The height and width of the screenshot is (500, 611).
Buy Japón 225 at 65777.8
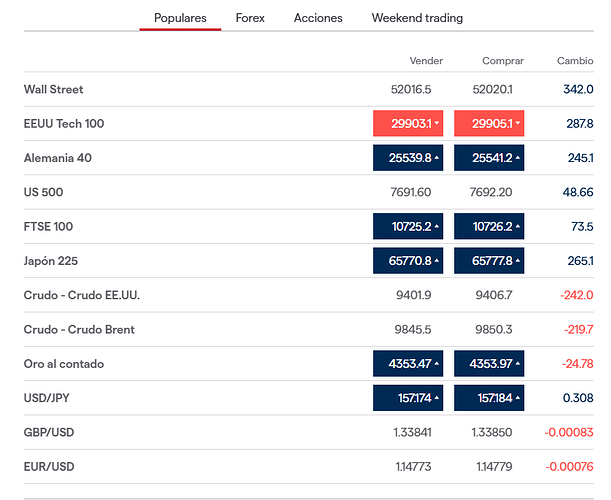489,261
